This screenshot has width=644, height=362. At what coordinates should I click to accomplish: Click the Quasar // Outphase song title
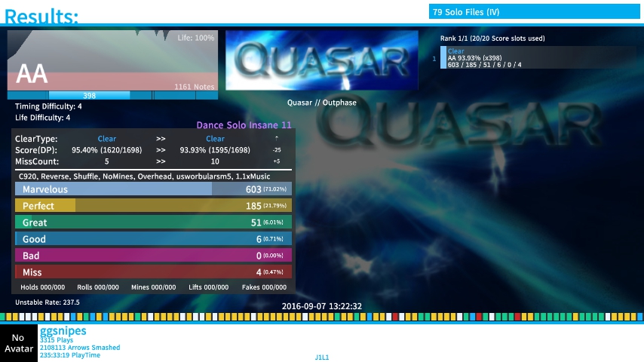pos(321,103)
